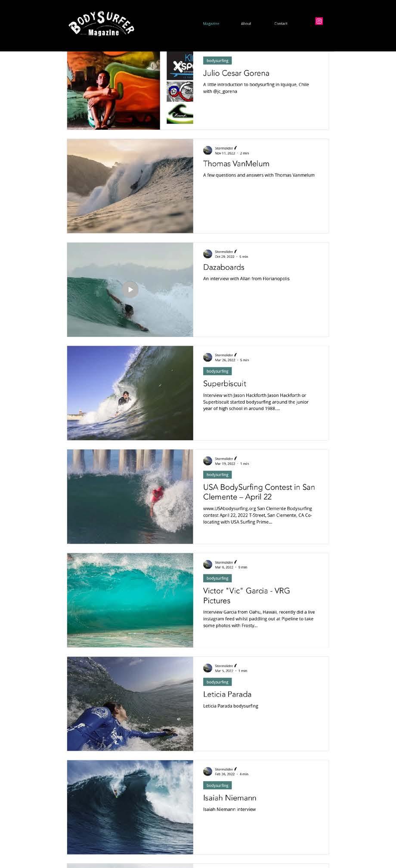Viewport: 396px width, 868px height.
Task: Open the Contact page link
Action: pos(281,24)
